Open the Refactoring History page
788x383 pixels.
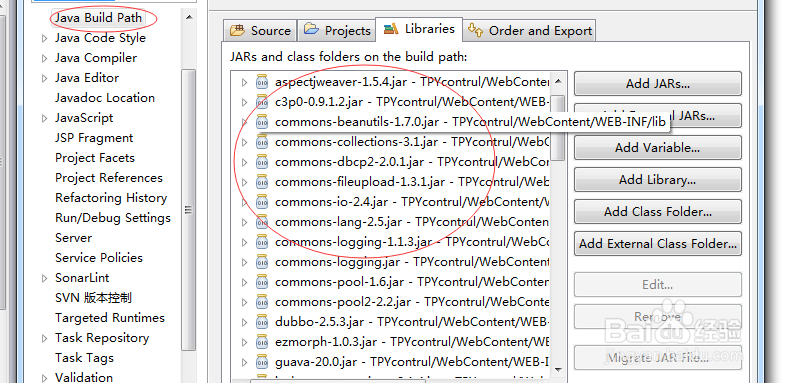point(111,198)
